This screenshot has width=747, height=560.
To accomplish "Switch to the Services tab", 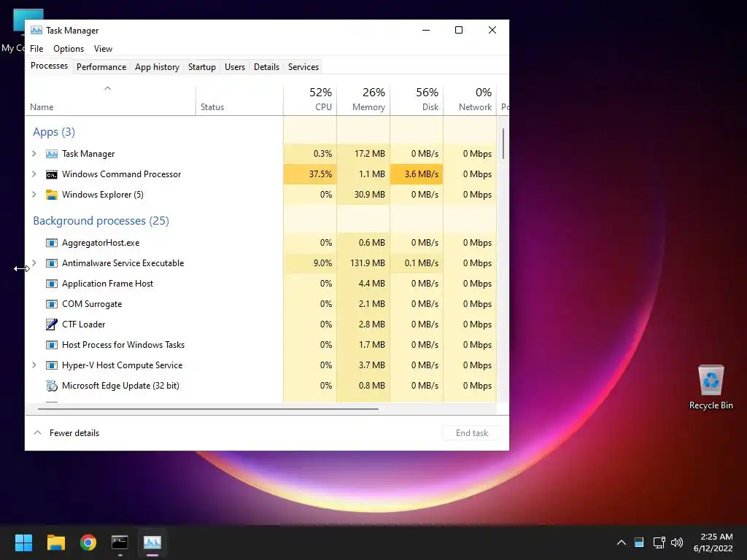I will (x=303, y=67).
